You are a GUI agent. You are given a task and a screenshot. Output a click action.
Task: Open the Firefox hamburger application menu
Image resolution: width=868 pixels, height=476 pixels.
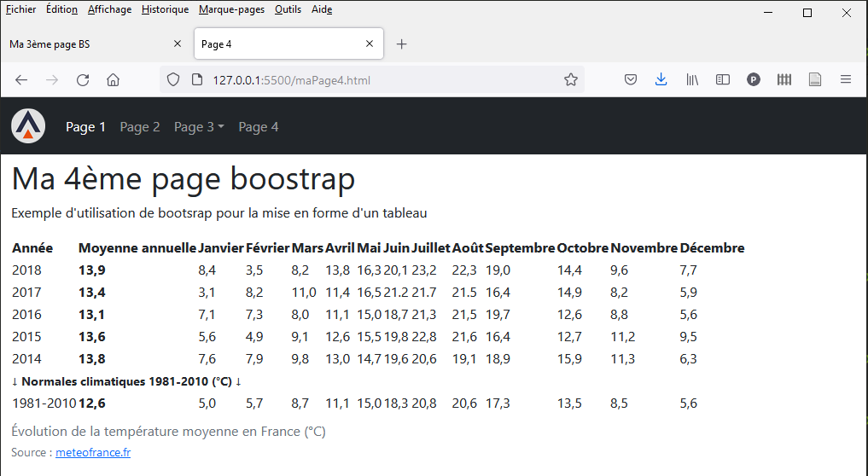[x=846, y=80]
